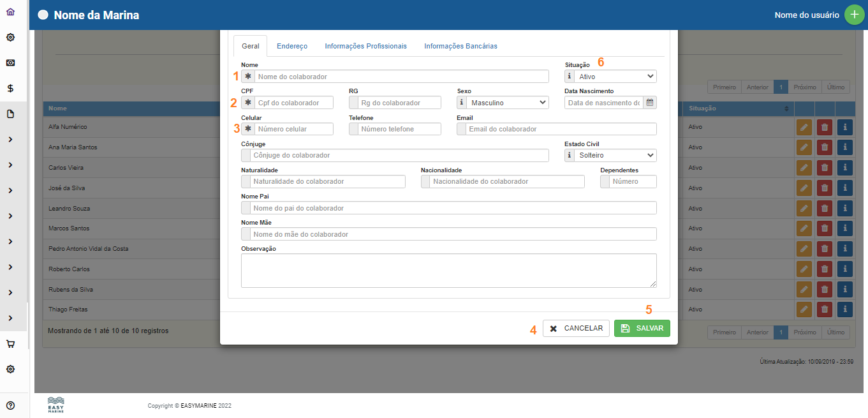Screen dimensions: 868x418
Task: Show info for Carlos Vieira row
Action: (844, 168)
